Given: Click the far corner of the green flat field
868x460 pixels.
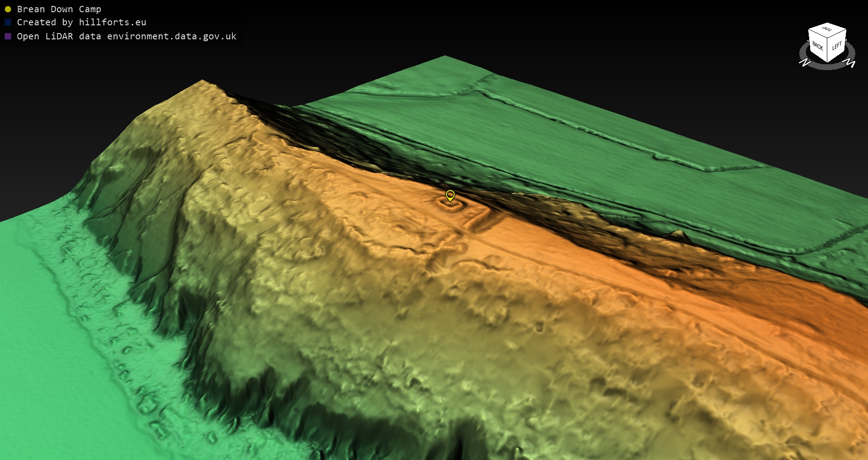Looking at the screenshot, I should pyautogui.click(x=445, y=57).
